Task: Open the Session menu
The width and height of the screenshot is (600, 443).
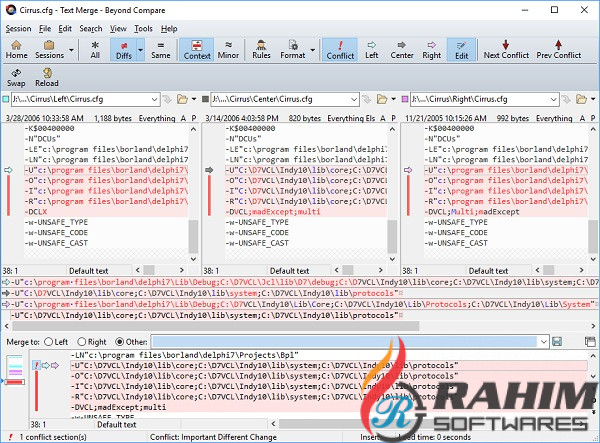Action: pos(18,29)
